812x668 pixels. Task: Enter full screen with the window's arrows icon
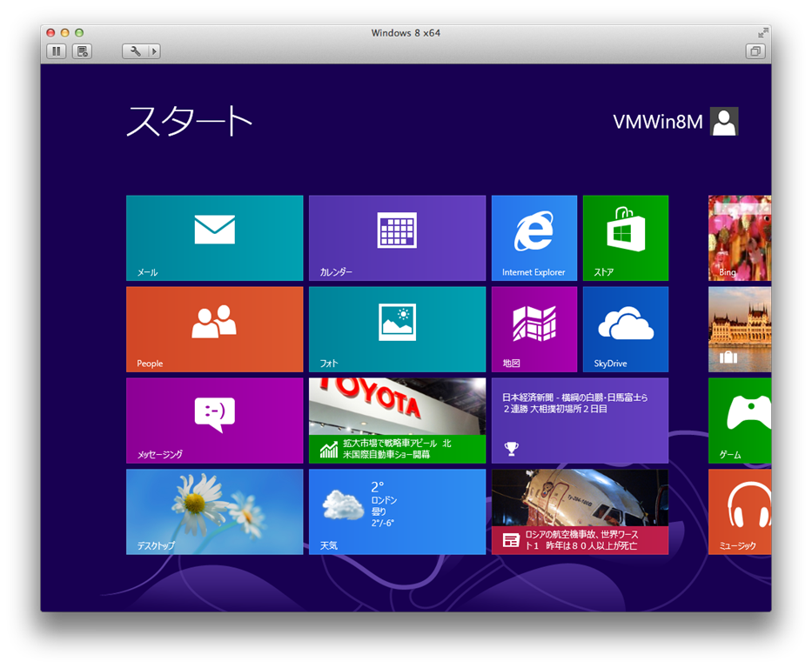point(762,33)
